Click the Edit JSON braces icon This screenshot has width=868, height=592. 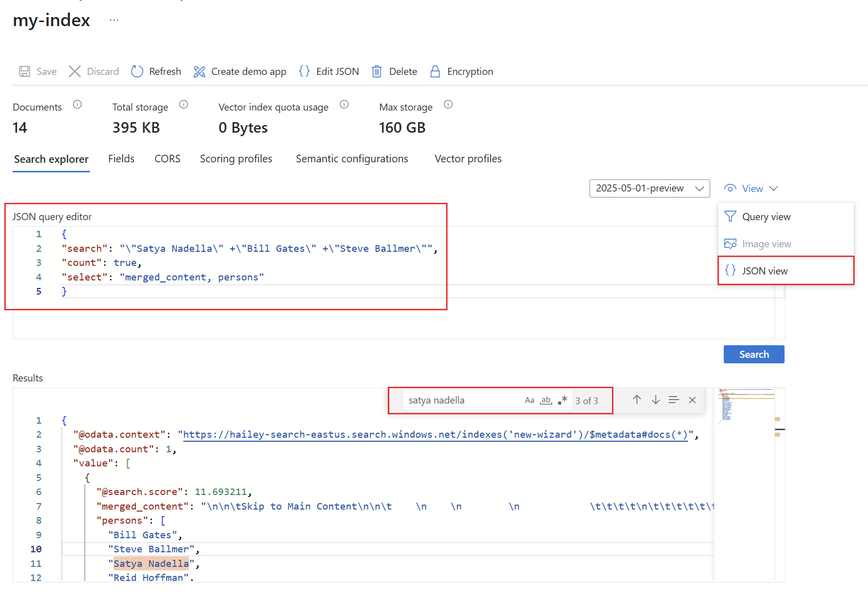click(304, 71)
